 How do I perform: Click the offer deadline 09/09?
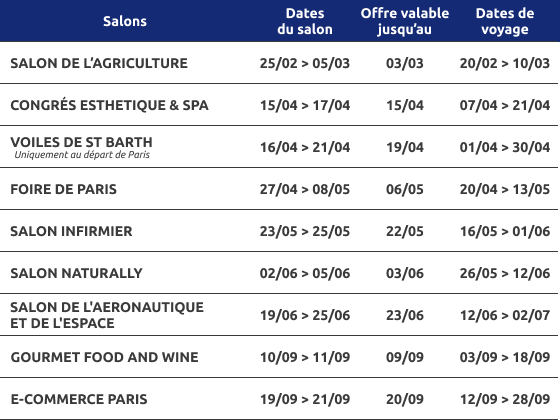[405, 357]
